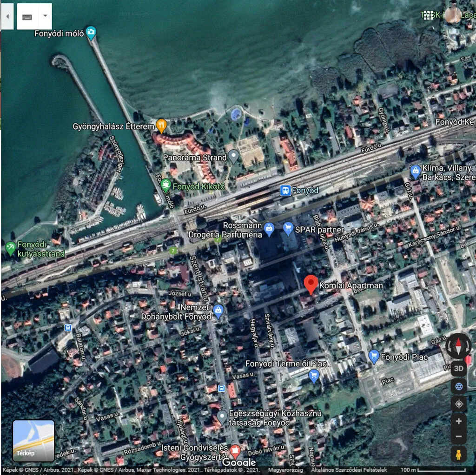Toggle globe view with the globe button
The width and height of the screenshot is (476, 475).
point(459,386)
